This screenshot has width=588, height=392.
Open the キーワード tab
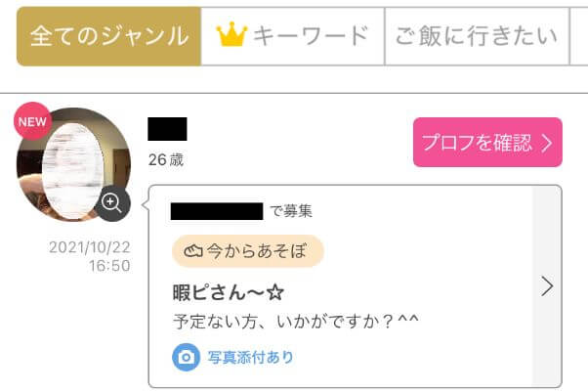[x=293, y=36]
